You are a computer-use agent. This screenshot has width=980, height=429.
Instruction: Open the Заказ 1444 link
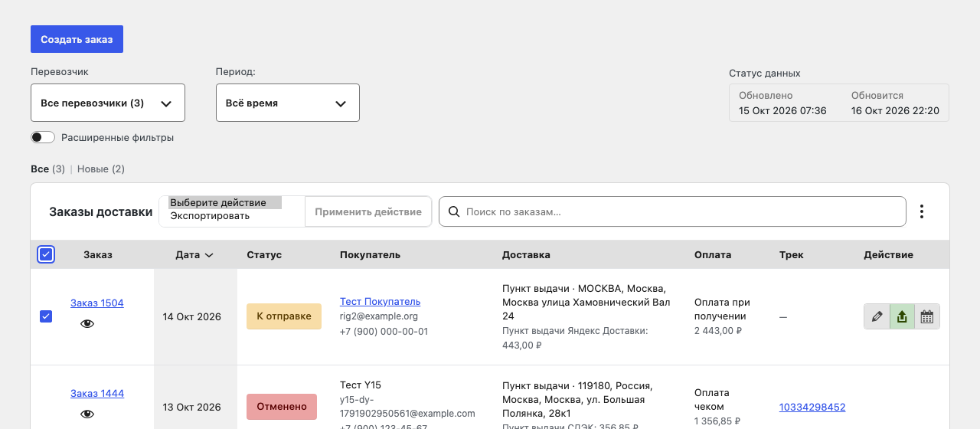point(97,393)
